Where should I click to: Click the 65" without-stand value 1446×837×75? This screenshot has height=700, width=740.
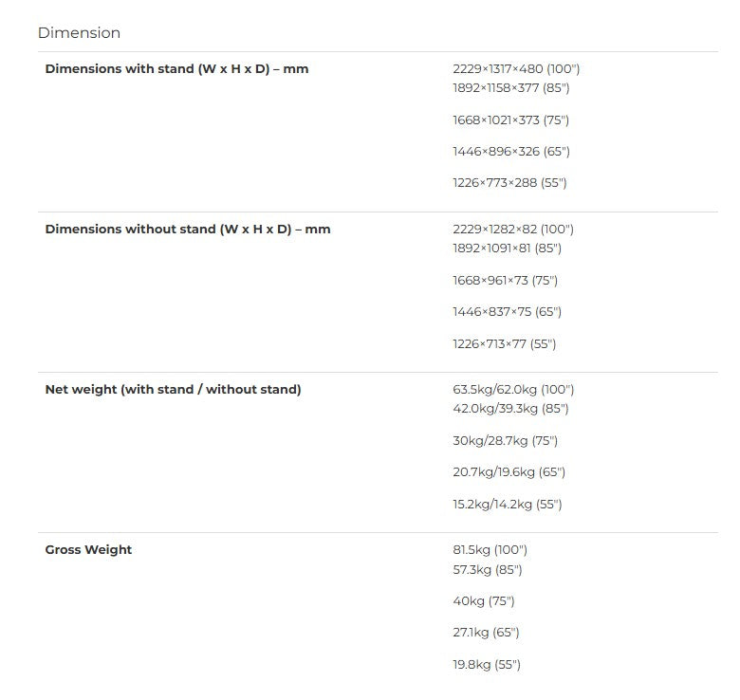507,312
